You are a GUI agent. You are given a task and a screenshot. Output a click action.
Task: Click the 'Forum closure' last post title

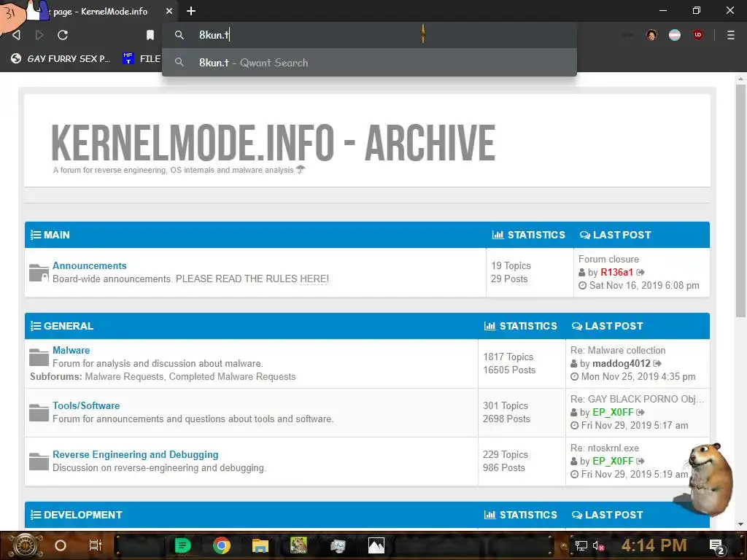pyautogui.click(x=608, y=259)
